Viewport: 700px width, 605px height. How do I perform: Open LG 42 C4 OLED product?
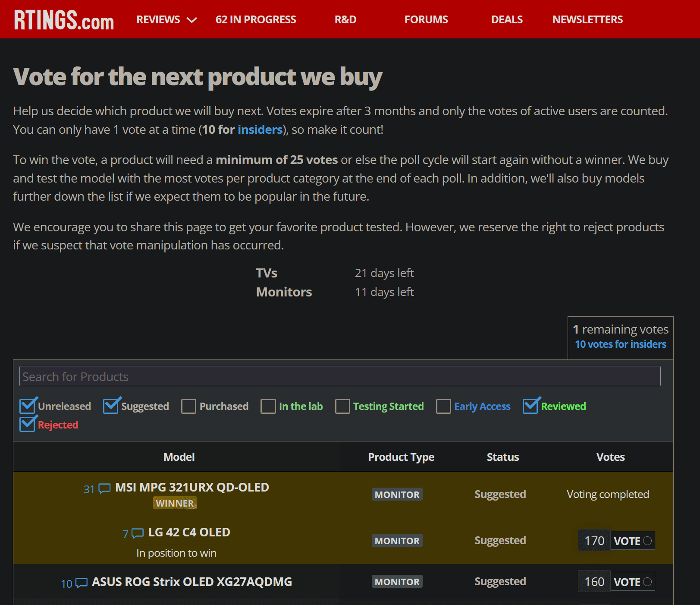coord(189,532)
